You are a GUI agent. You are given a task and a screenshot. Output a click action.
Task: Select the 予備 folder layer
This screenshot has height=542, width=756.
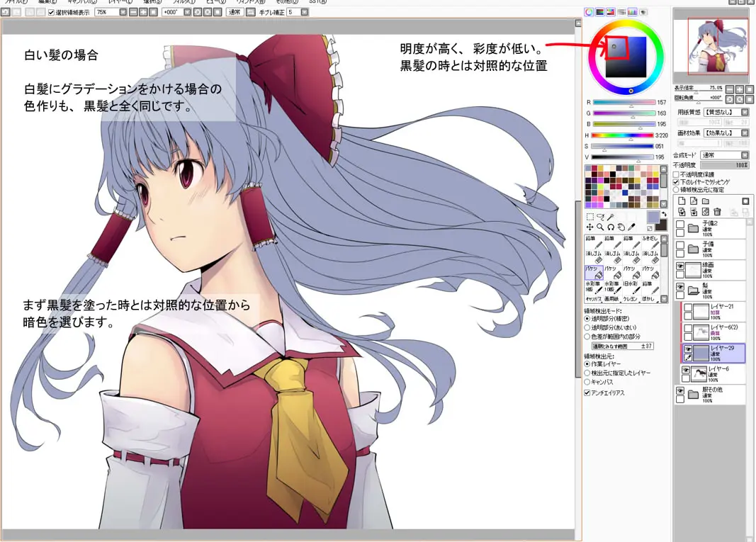point(710,249)
